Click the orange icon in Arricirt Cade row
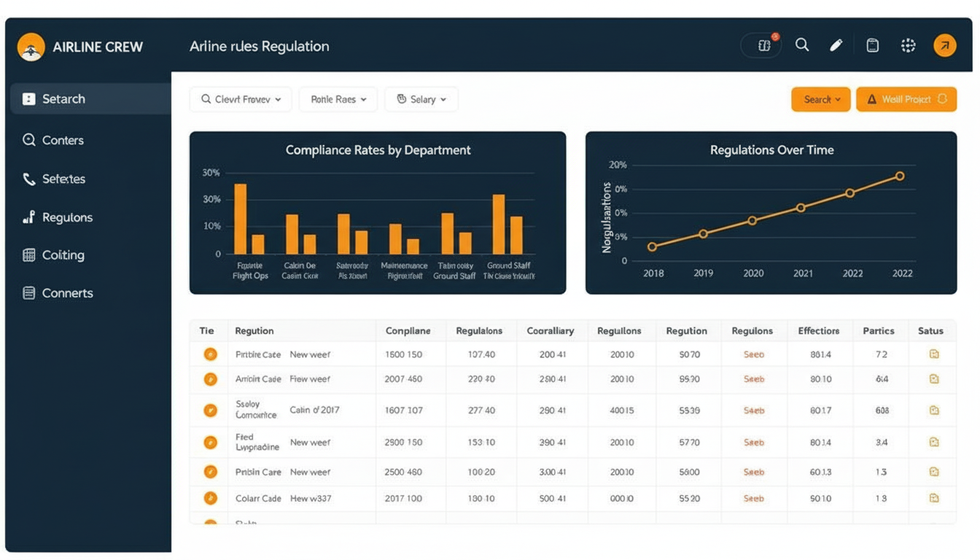 210,379
